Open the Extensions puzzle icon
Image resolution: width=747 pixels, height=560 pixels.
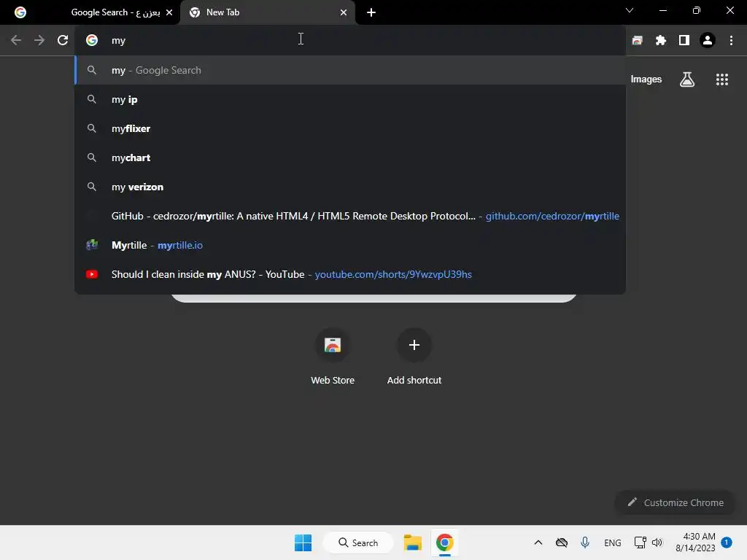pos(660,41)
